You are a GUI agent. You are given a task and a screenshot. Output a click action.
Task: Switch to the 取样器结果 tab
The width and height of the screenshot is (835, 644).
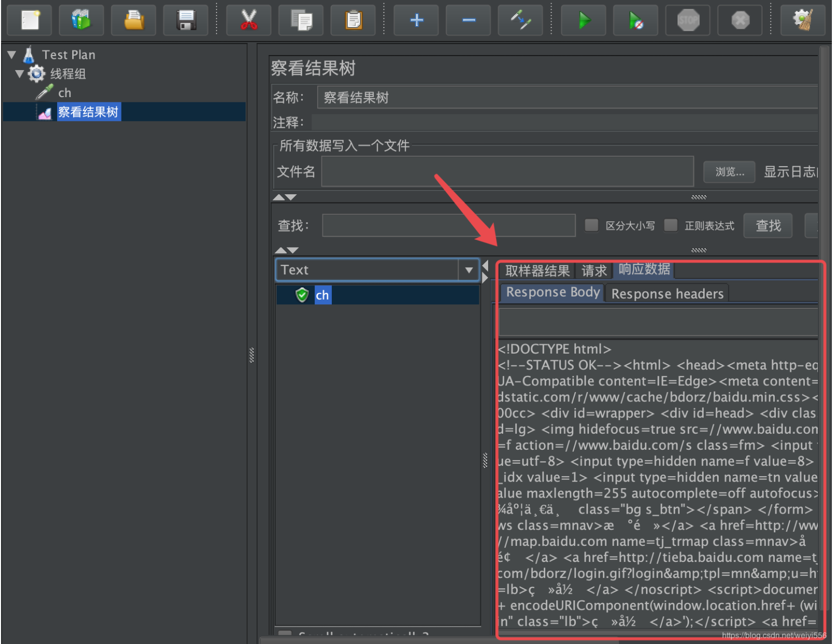pyautogui.click(x=537, y=271)
